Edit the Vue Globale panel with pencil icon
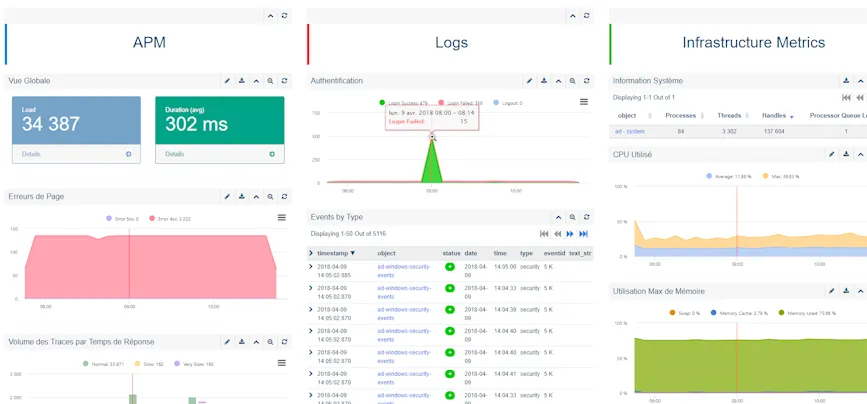Screen dimensions: 867x404 pyautogui.click(x=227, y=81)
